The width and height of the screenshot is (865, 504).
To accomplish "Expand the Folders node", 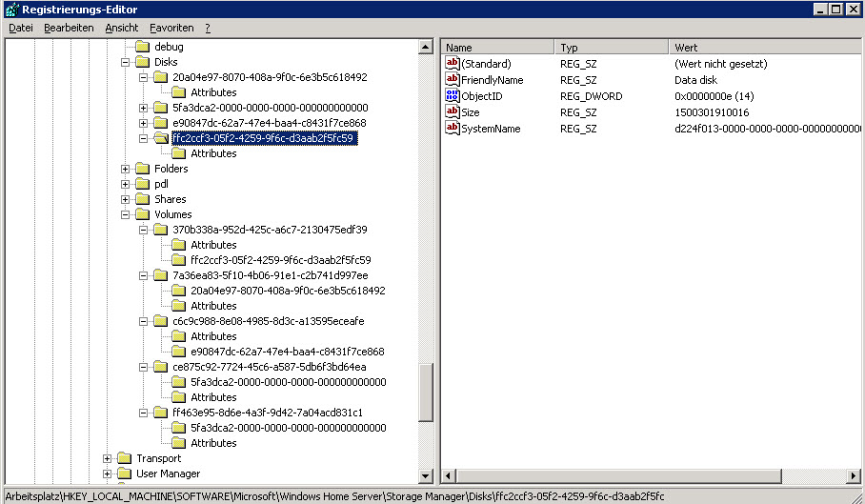I will click(125, 170).
